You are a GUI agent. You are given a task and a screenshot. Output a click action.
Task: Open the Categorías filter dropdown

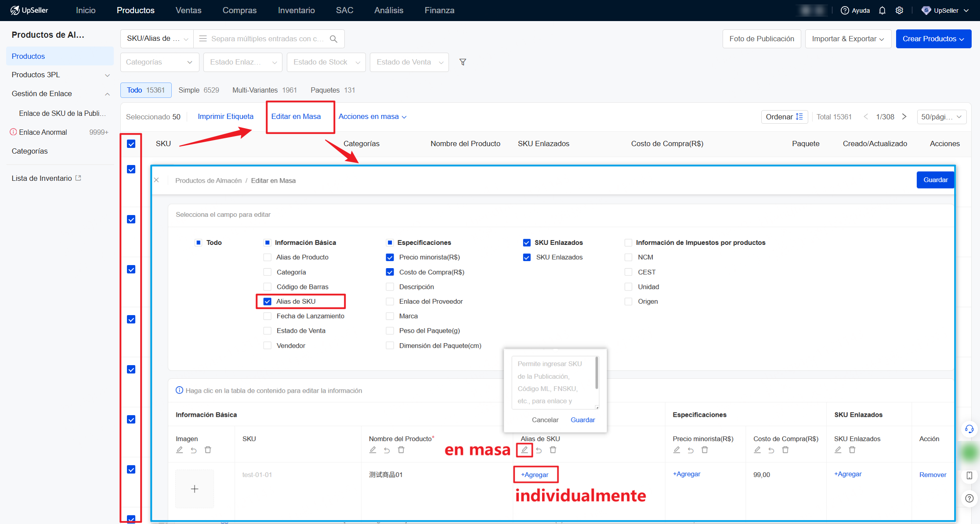[x=159, y=62]
